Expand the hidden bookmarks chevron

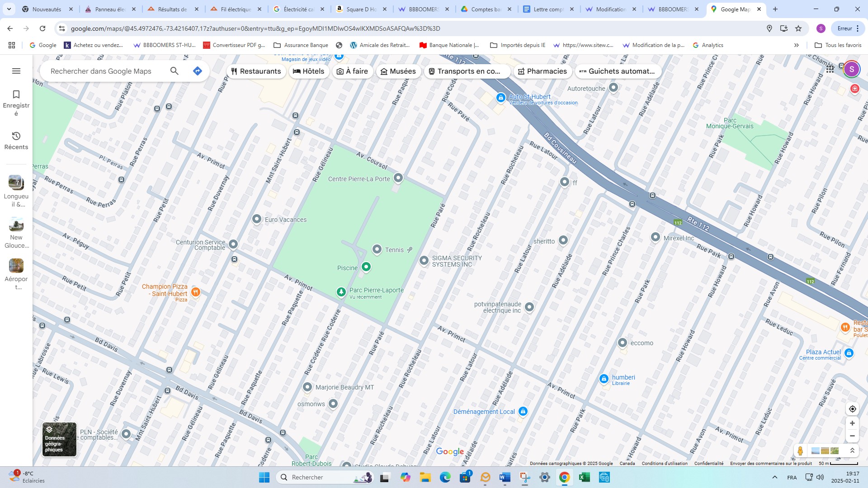797,45
